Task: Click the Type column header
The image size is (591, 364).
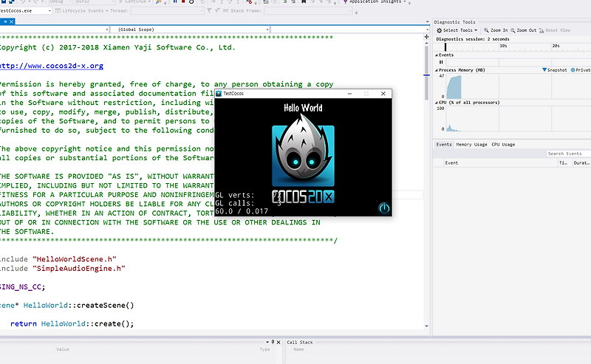Action: click(264, 349)
